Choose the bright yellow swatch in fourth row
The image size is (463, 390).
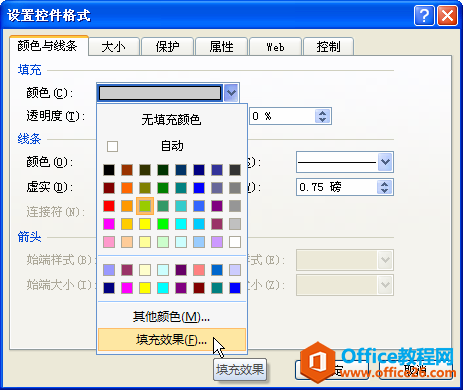145,224
